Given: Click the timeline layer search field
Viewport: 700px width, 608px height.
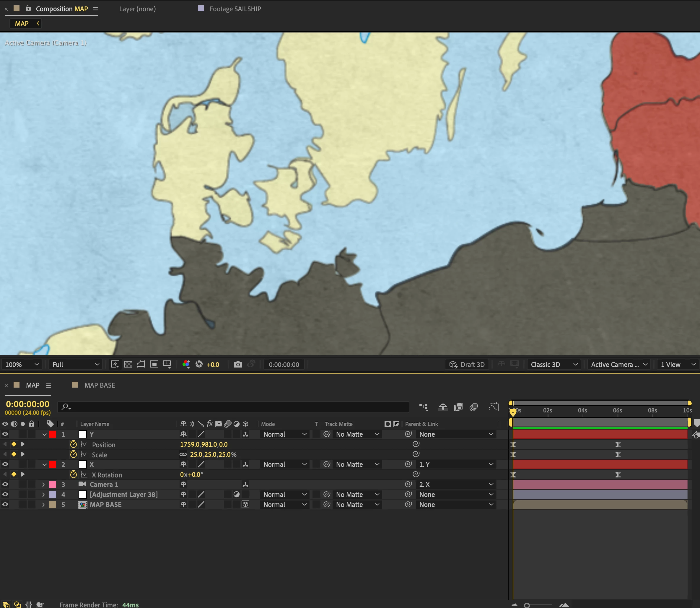Looking at the screenshot, I should click(x=234, y=407).
